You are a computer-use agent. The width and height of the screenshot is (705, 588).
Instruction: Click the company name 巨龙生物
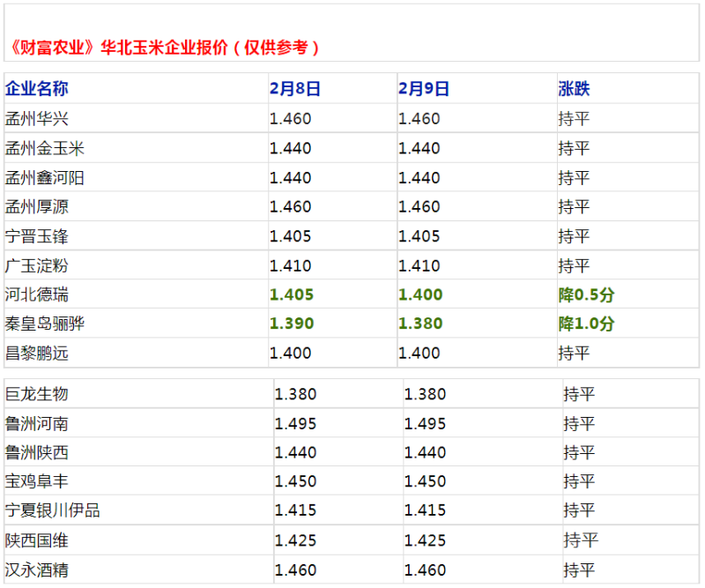click(x=36, y=394)
